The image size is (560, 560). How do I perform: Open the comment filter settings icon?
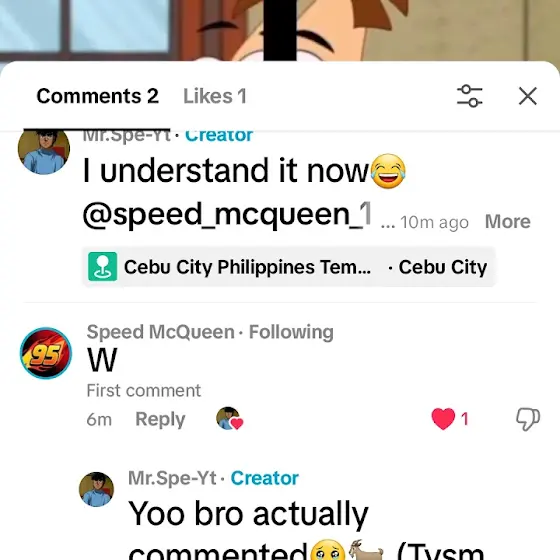(470, 96)
